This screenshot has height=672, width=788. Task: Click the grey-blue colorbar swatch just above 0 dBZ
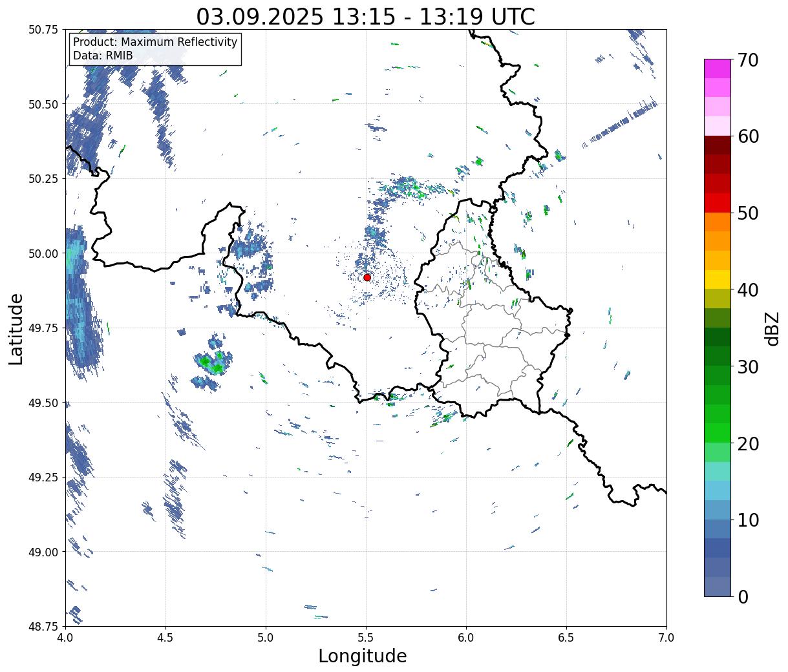click(718, 586)
